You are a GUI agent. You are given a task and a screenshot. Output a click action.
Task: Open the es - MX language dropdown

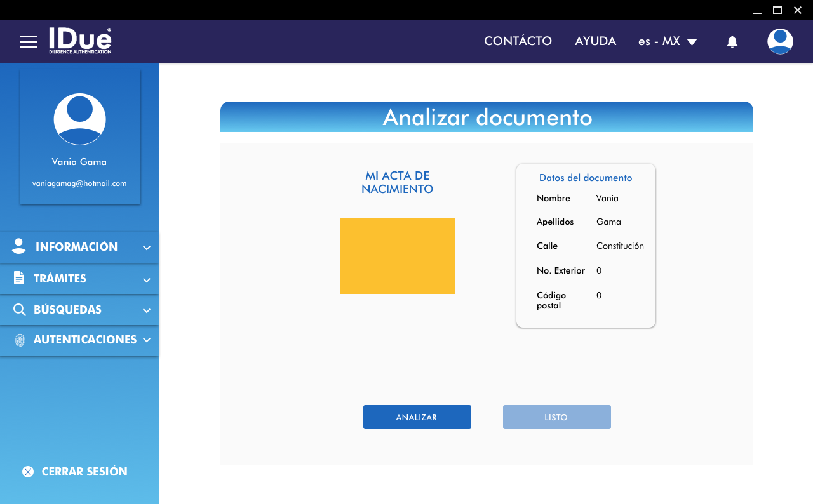668,41
